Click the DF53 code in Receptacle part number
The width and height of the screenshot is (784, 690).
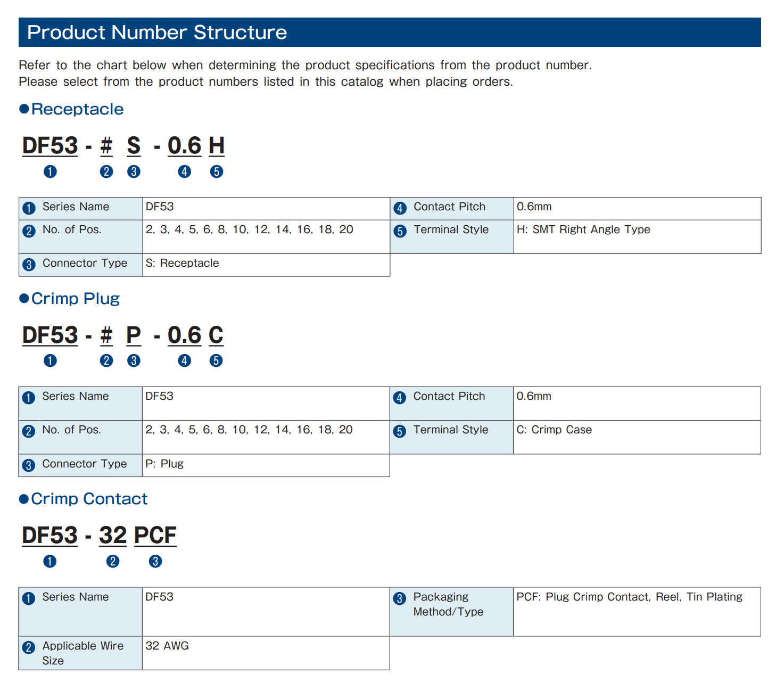(51, 146)
